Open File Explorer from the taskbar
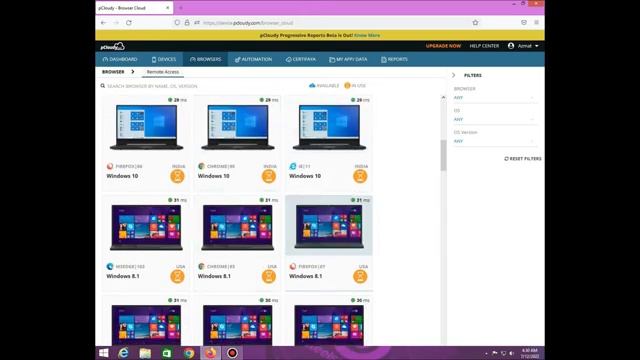This screenshot has width=640, height=360. pyautogui.click(x=145, y=353)
